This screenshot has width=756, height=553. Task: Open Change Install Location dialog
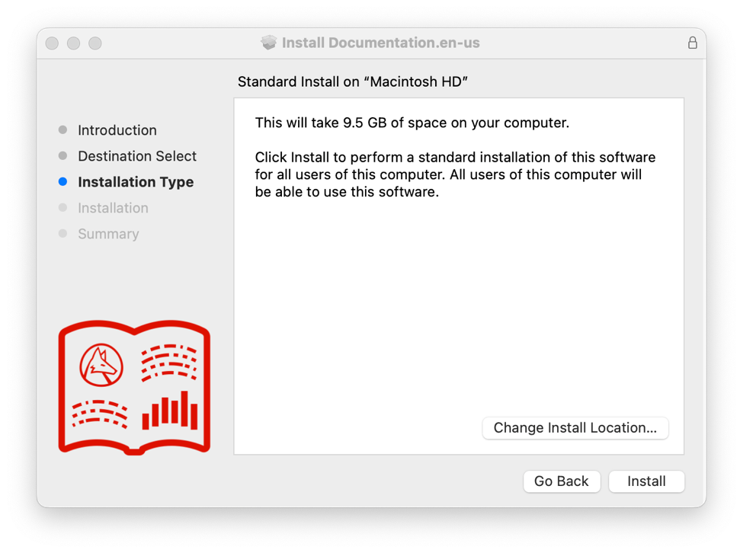(x=575, y=428)
